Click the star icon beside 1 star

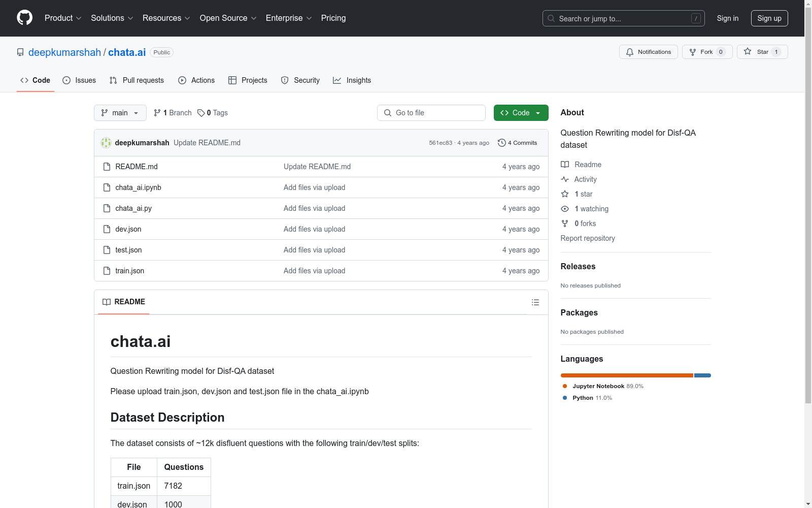click(565, 194)
